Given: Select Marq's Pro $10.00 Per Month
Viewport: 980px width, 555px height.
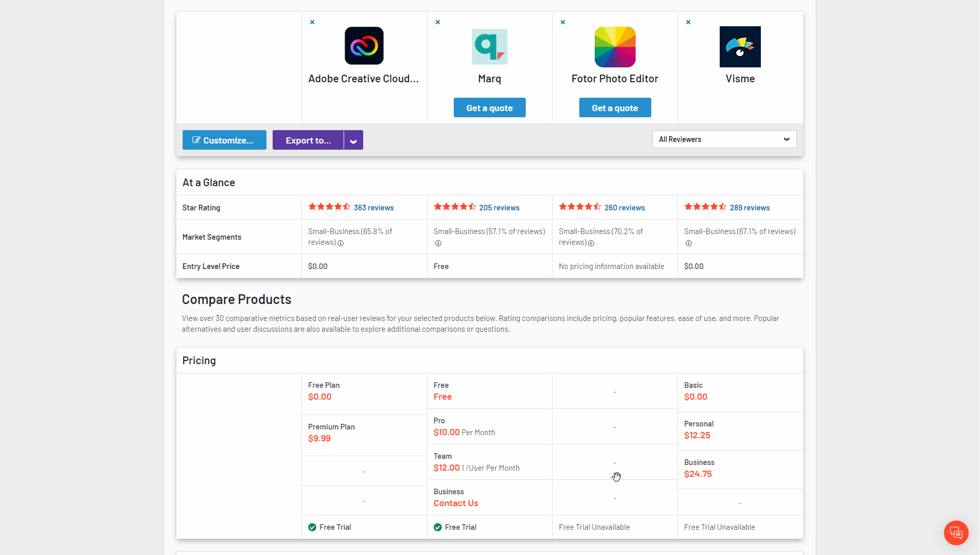Looking at the screenshot, I should click(465, 432).
